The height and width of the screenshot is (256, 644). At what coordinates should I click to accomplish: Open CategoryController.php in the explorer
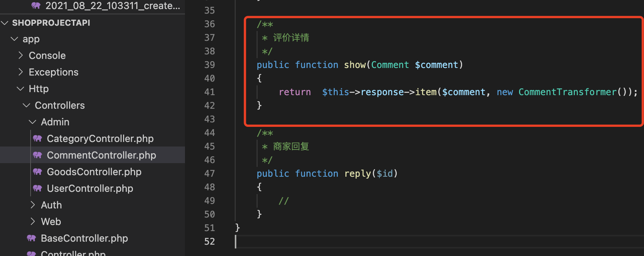click(x=100, y=139)
